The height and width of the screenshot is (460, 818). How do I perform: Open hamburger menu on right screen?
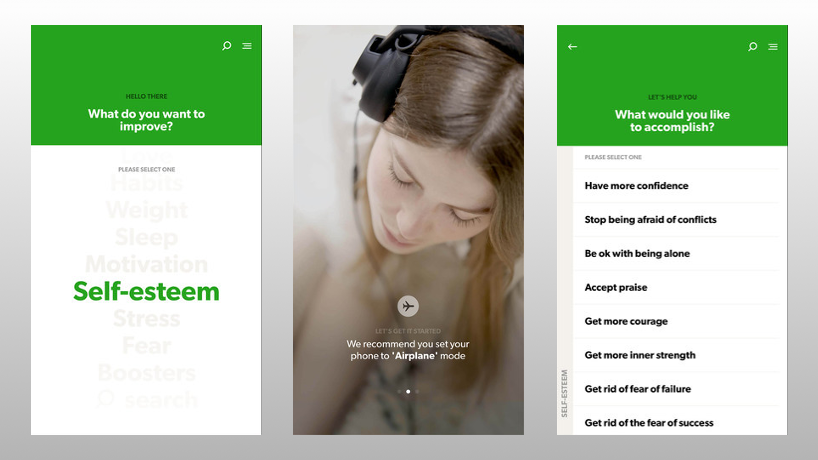tap(773, 46)
